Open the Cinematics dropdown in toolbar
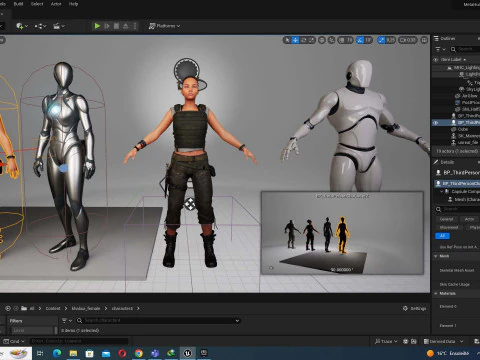The image size is (480, 360). click(59, 26)
